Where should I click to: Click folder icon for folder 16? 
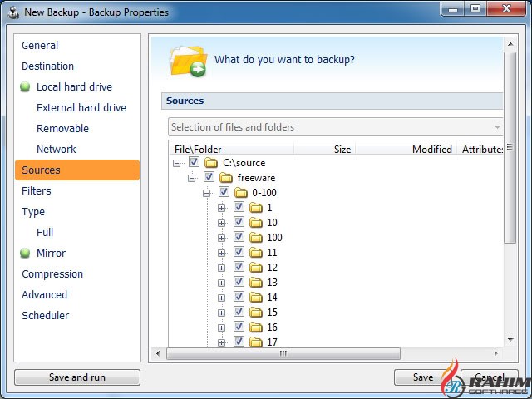[x=255, y=327]
